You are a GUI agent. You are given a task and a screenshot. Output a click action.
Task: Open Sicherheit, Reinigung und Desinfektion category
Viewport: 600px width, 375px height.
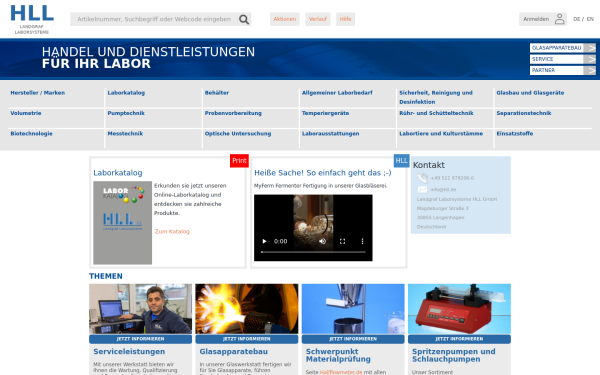tap(436, 97)
